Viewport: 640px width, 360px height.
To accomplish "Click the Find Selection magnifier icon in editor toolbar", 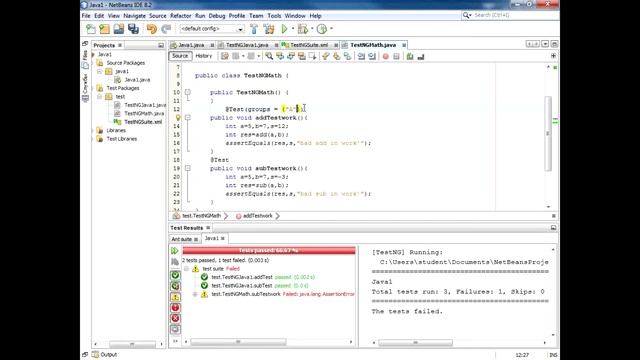I will pos(269,56).
